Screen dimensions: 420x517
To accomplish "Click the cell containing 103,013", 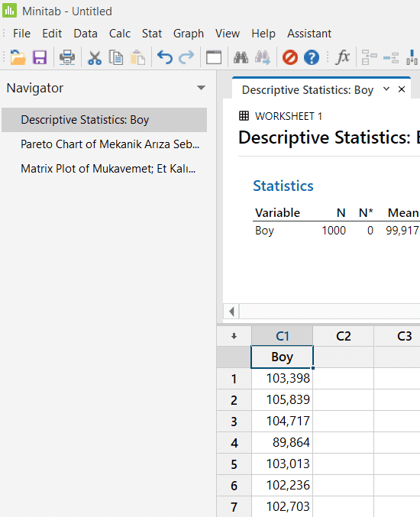I will tap(283, 464).
